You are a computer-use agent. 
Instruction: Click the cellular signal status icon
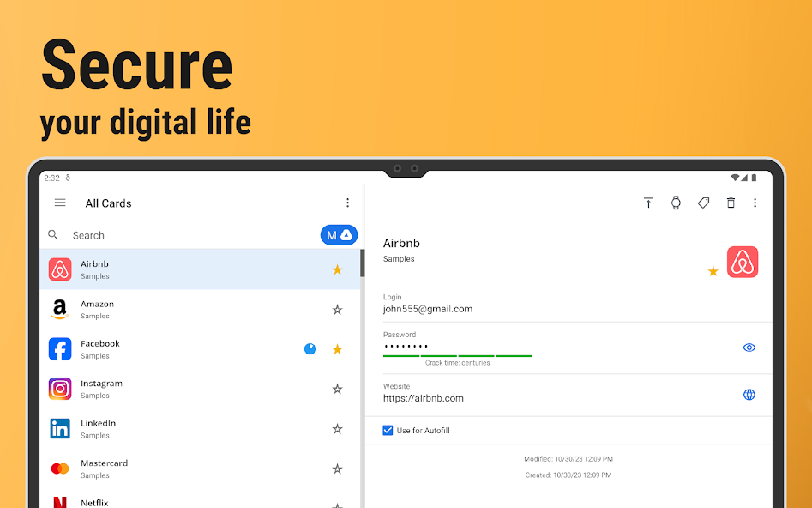744,178
